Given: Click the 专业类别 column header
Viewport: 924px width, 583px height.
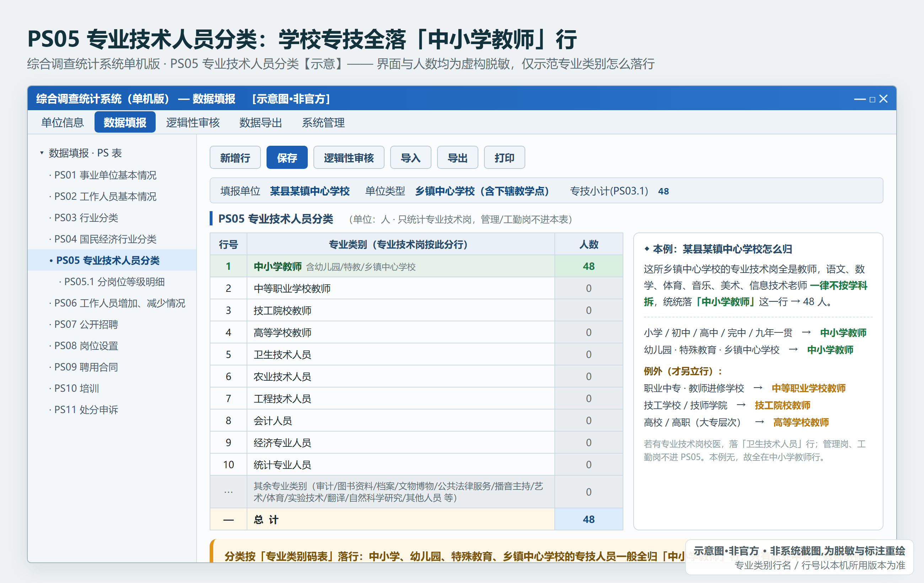Looking at the screenshot, I should click(x=401, y=245).
